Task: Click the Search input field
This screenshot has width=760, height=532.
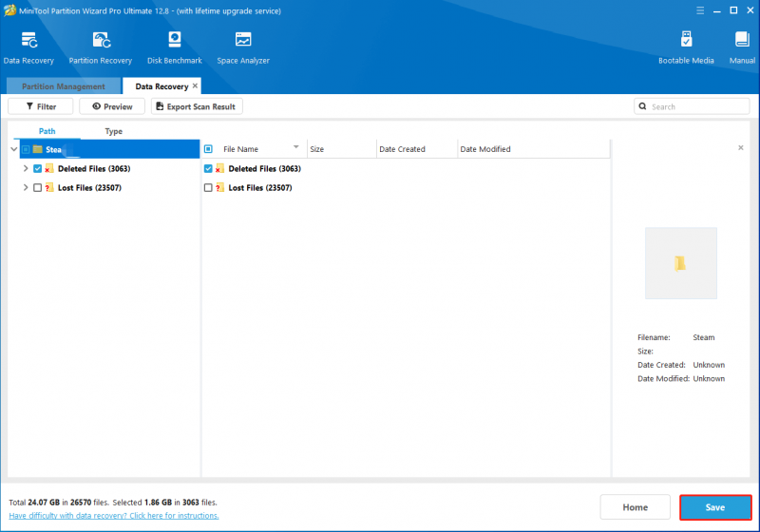Action: [692, 106]
